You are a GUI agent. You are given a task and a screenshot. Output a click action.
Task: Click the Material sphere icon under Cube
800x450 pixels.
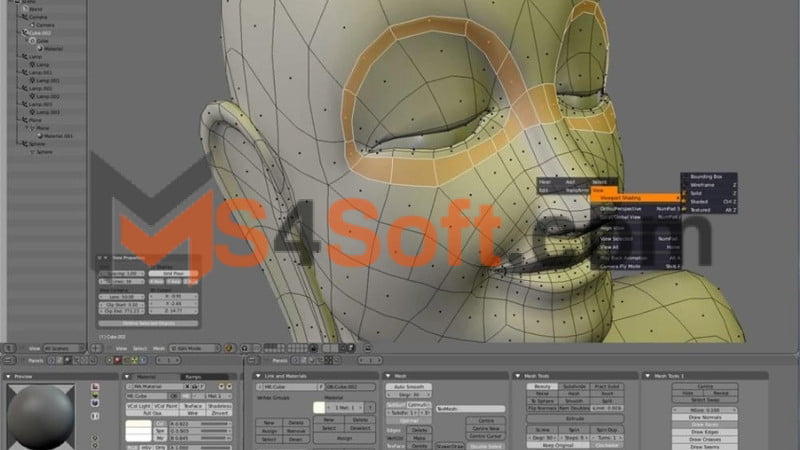tap(39, 48)
